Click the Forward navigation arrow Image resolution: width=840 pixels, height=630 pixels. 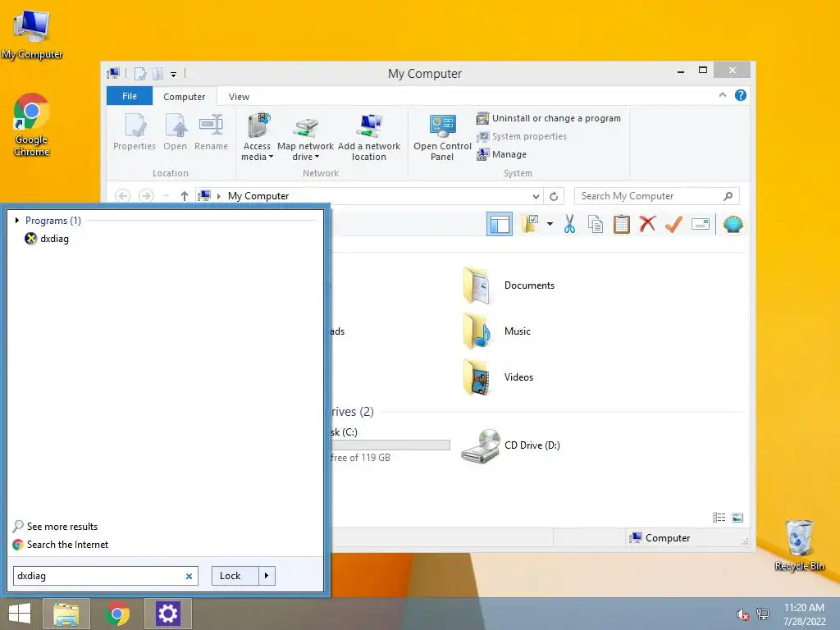click(x=146, y=196)
